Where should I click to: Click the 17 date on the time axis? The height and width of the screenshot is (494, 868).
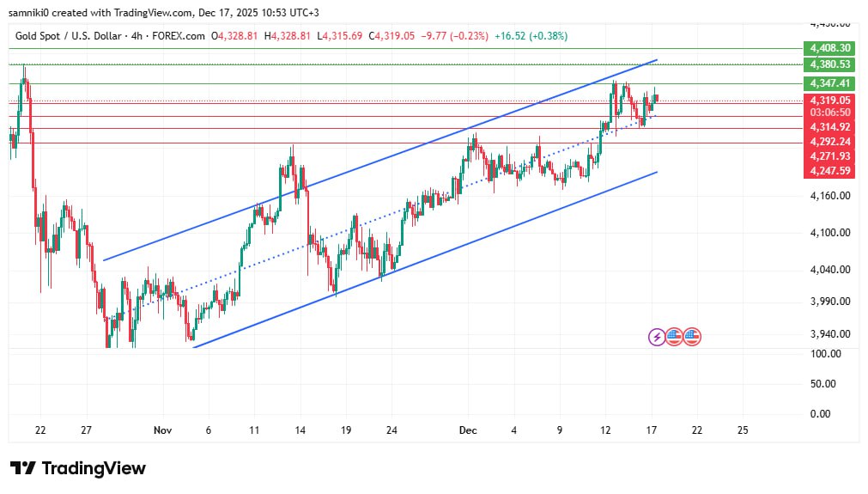(x=651, y=430)
